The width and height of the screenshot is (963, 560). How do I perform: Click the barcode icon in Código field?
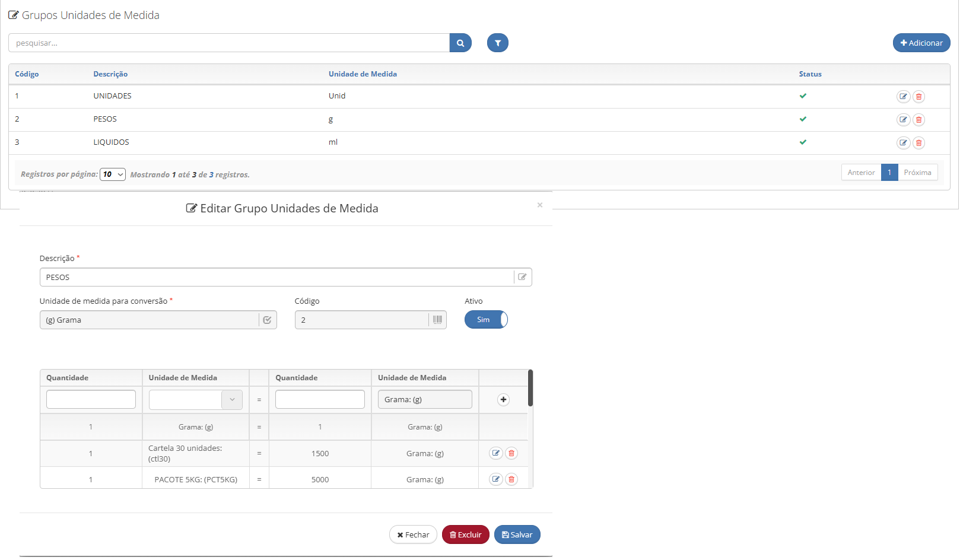tap(437, 320)
